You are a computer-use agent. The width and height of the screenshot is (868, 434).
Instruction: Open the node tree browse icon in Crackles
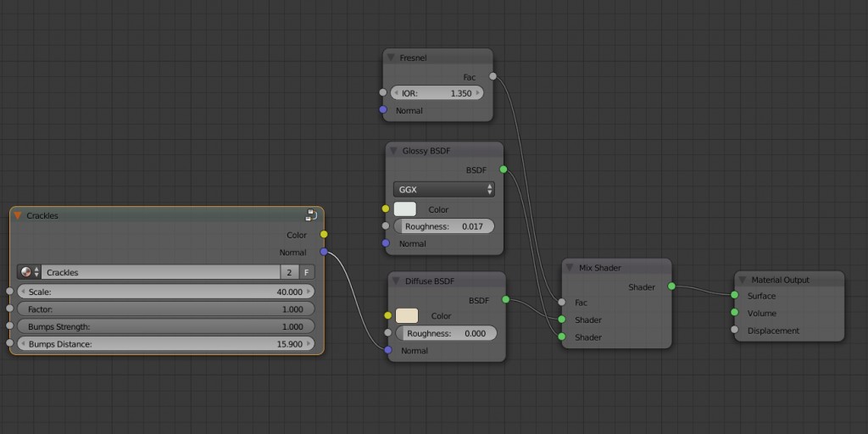(28, 272)
